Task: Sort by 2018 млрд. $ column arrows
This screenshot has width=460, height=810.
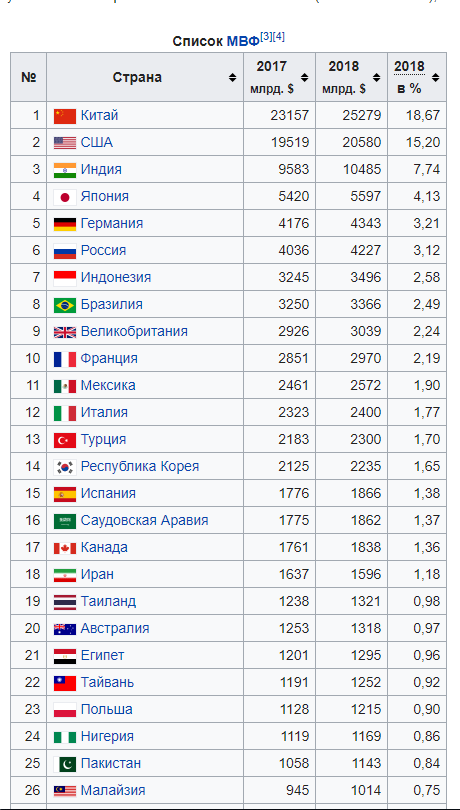Action: (x=376, y=77)
